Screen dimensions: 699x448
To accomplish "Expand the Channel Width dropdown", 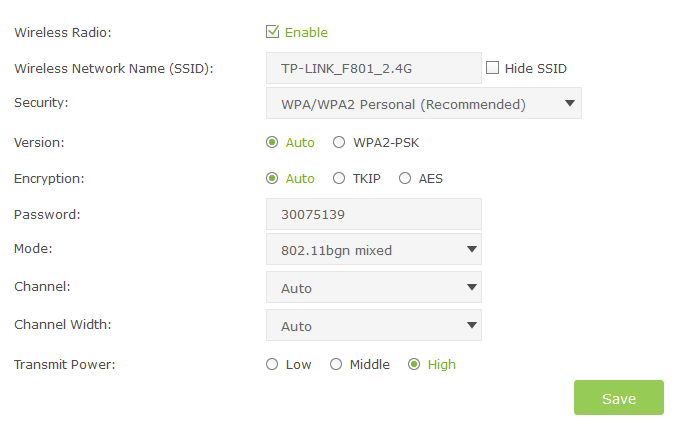I will pos(374,326).
